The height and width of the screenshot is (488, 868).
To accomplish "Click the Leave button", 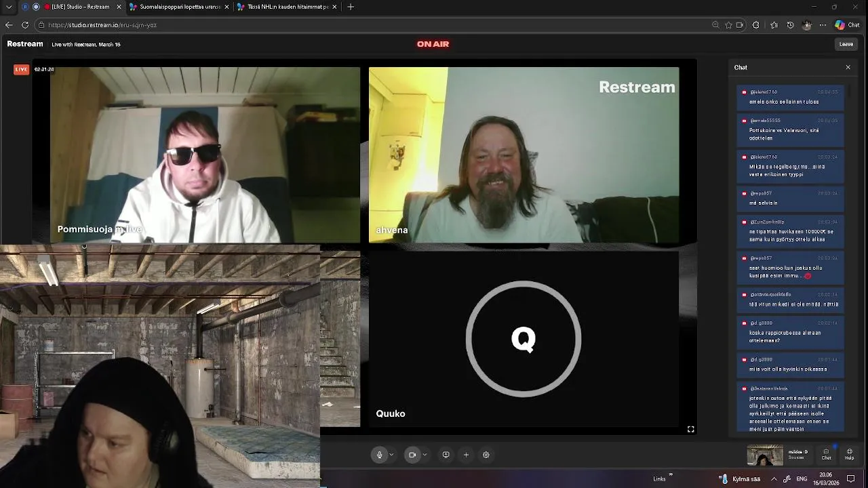I will click(x=846, y=44).
